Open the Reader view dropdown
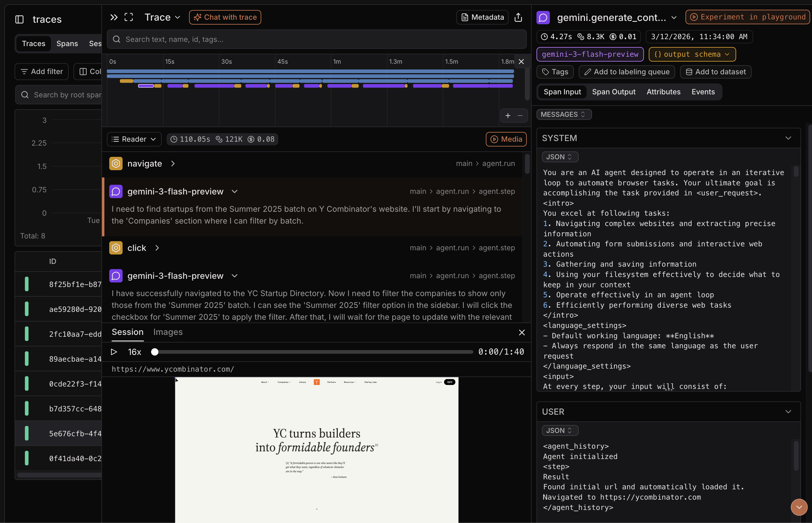 tap(134, 139)
